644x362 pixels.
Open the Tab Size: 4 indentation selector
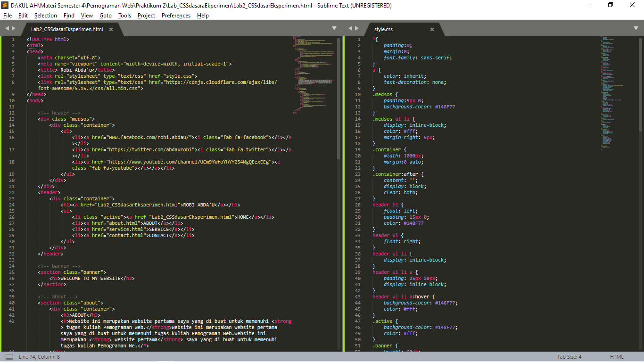coord(569,357)
